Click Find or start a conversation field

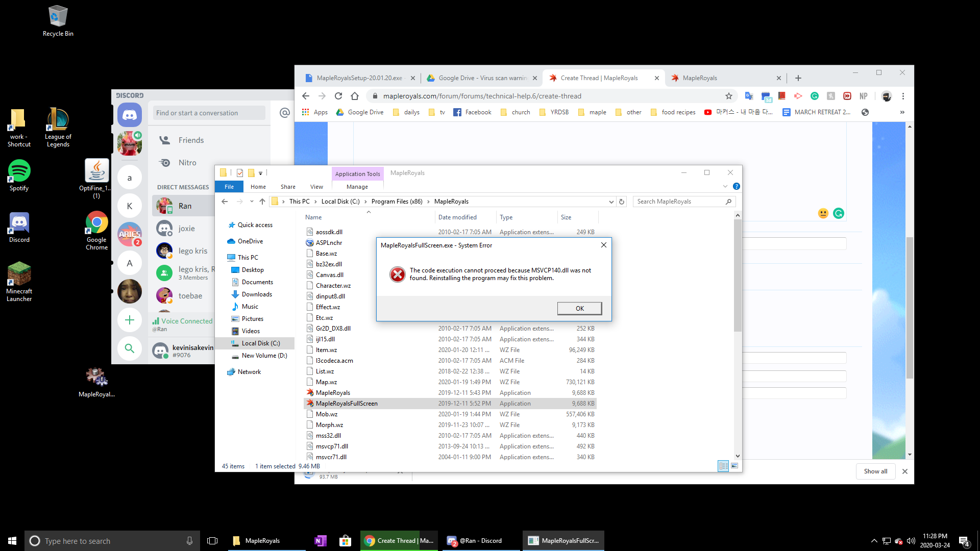pyautogui.click(x=209, y=113)
